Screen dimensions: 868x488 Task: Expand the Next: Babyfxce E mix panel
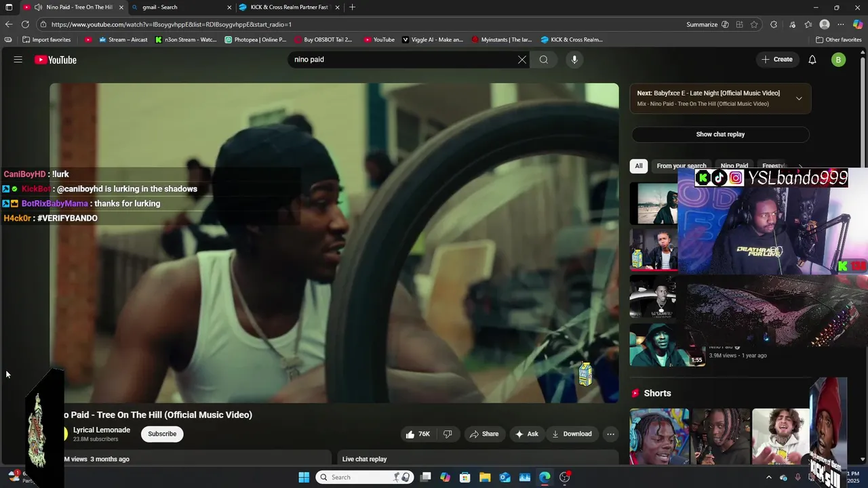tap(799, 98)
